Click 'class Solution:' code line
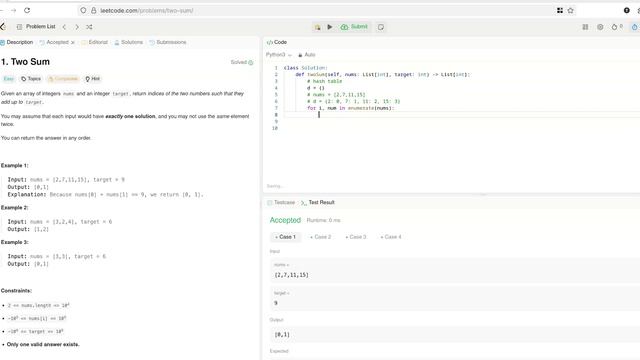 [x=306, y=68]
